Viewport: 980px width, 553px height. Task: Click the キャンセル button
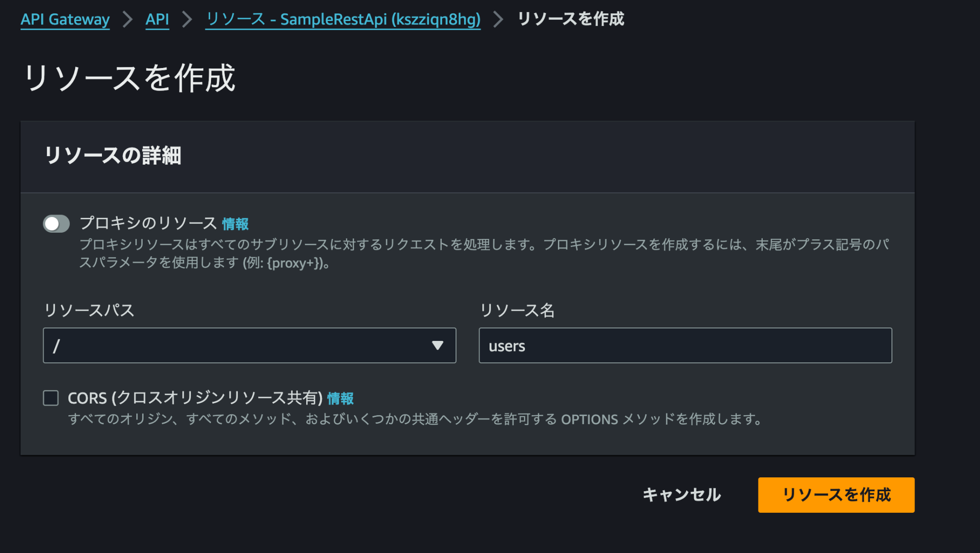point(681,495)
